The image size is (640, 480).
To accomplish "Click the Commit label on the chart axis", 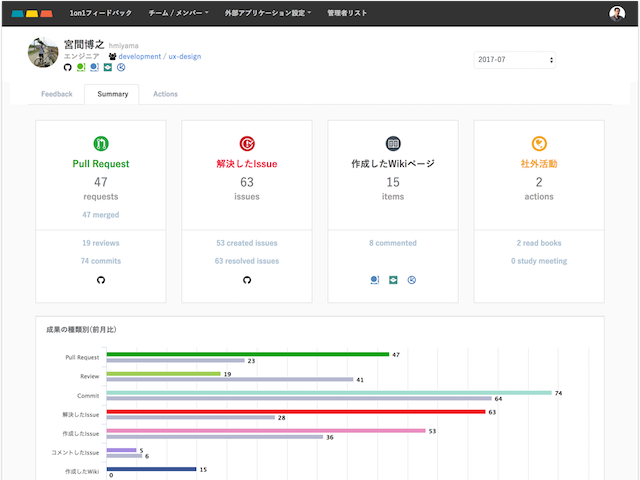I will click(88, 396).
